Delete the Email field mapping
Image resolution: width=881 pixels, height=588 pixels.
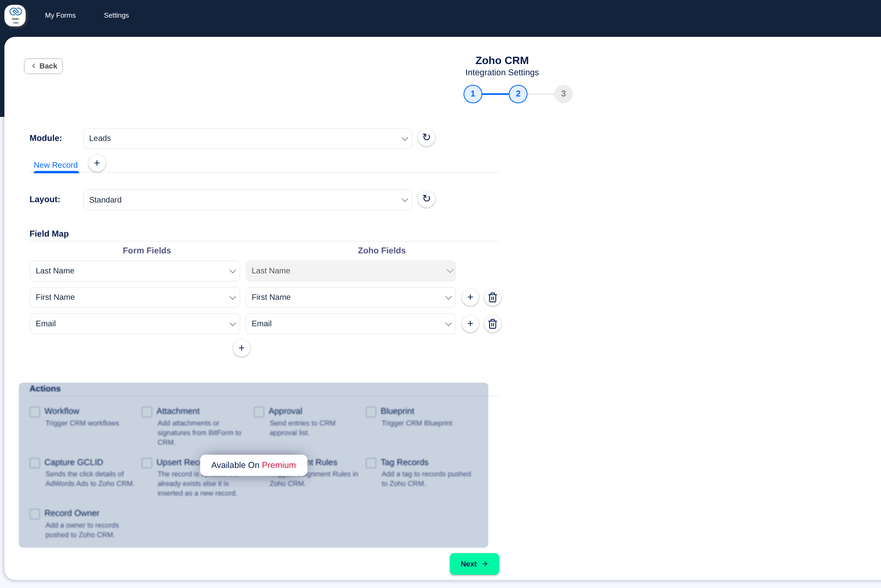point(492,324)
